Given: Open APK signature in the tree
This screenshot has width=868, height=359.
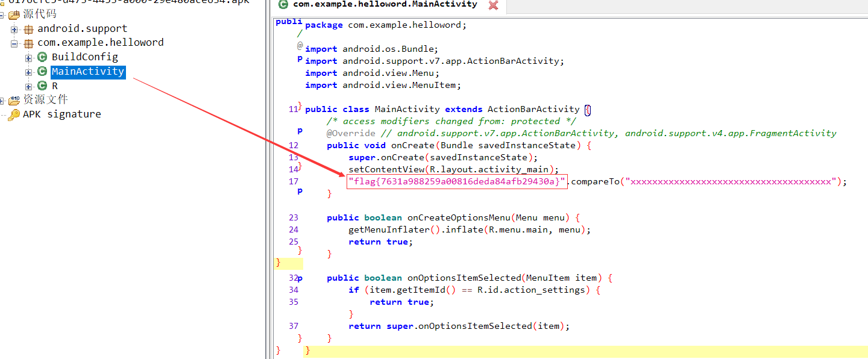Looking at the screenshot, I should point(62,114).
